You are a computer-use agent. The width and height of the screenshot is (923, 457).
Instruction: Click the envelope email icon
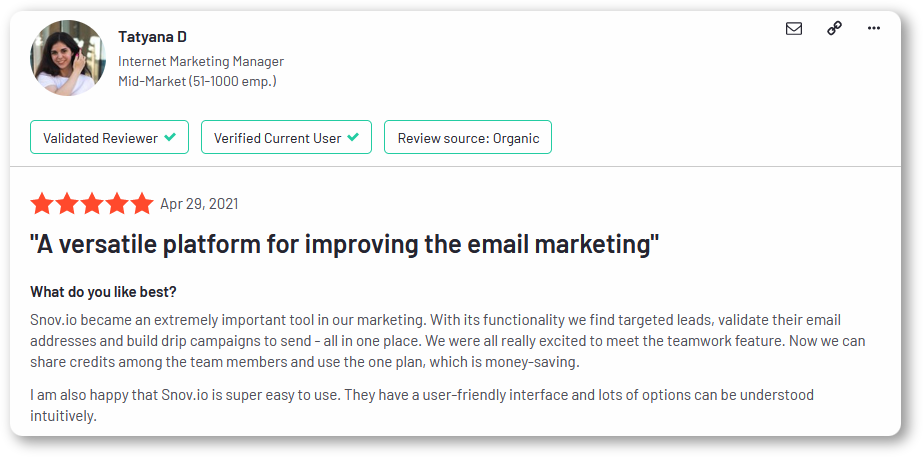point(793,28)
